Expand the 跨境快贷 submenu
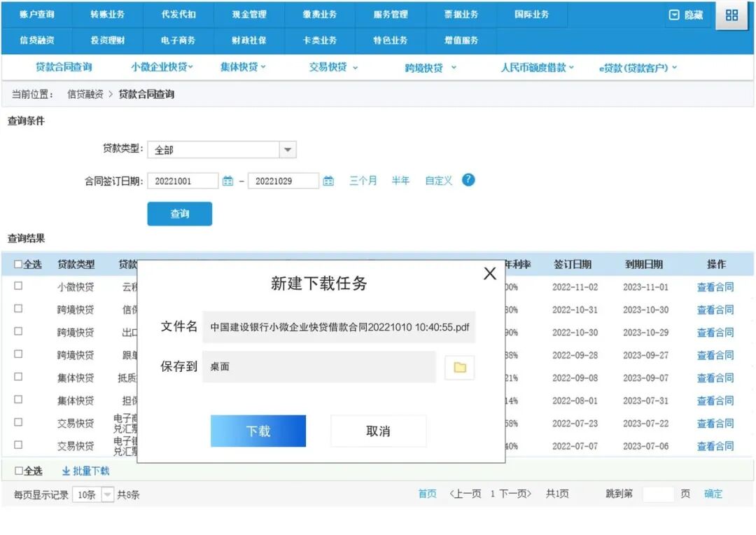The width and height of the screenshot is (756, 535). pos(430,68)
